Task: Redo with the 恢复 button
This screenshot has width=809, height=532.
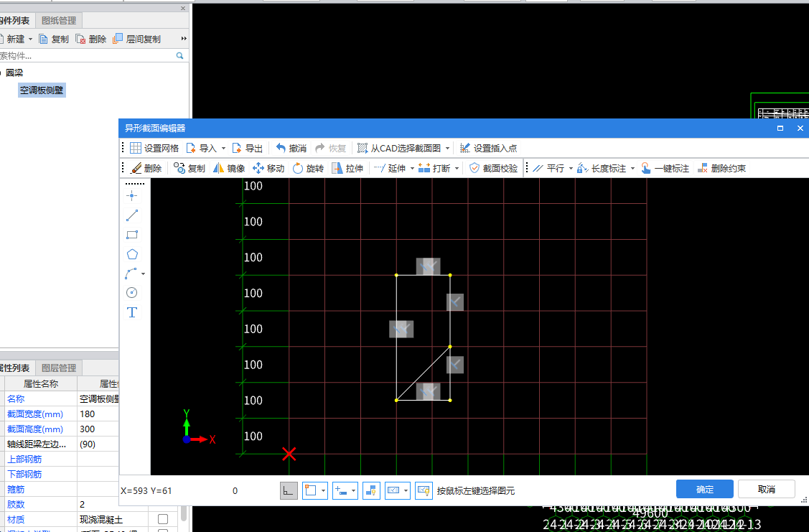Action: click(x=330, y=148)
